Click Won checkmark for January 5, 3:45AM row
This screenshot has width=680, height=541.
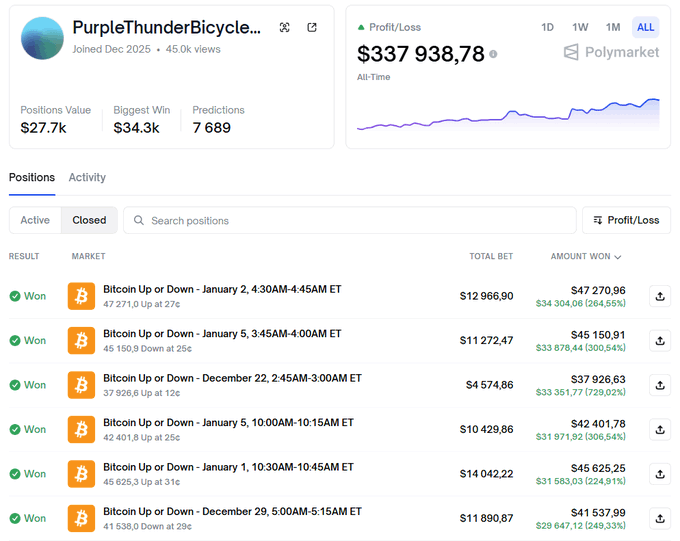[x=15, y=341]
